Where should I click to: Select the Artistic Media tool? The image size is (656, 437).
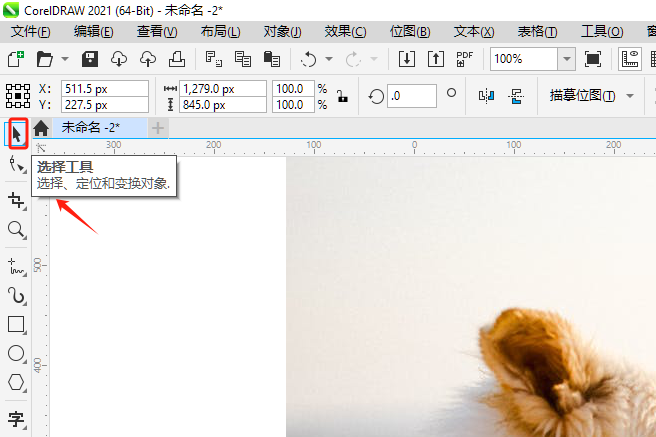[x=17, y=296]
